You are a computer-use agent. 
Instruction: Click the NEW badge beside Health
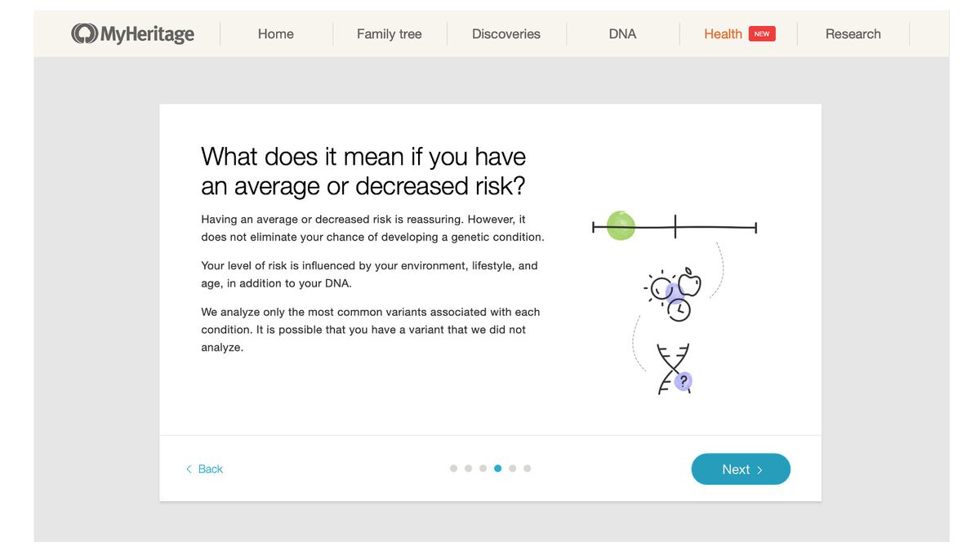point(761,33)
